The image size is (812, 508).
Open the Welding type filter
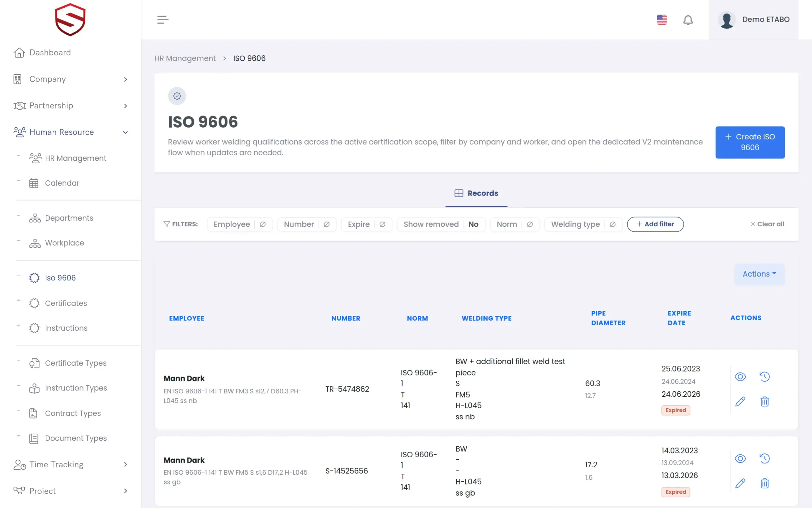pos(583,224)
